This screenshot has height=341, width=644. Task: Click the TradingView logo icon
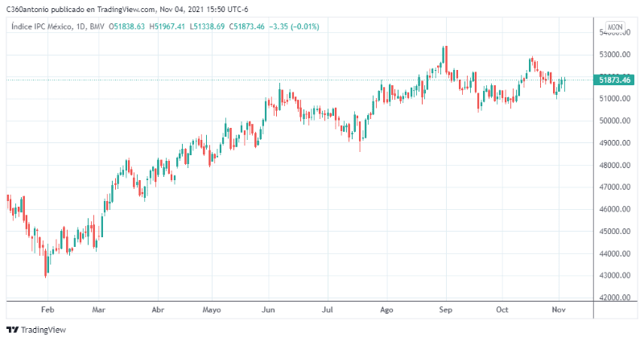coord(12,330)
